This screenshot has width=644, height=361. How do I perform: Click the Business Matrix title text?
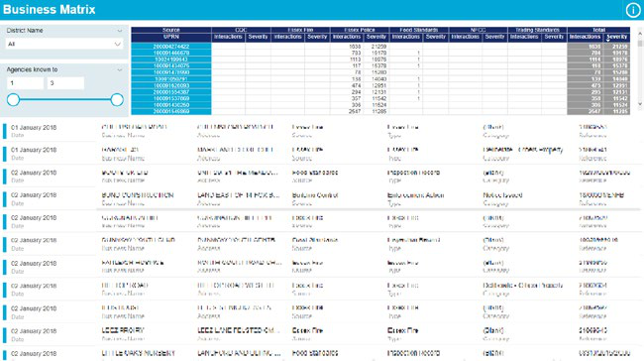coord(49,10)
